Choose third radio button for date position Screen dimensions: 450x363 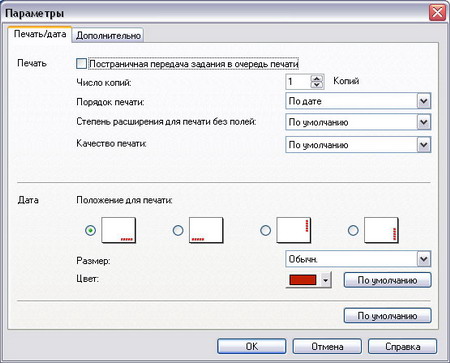(265, 230)
